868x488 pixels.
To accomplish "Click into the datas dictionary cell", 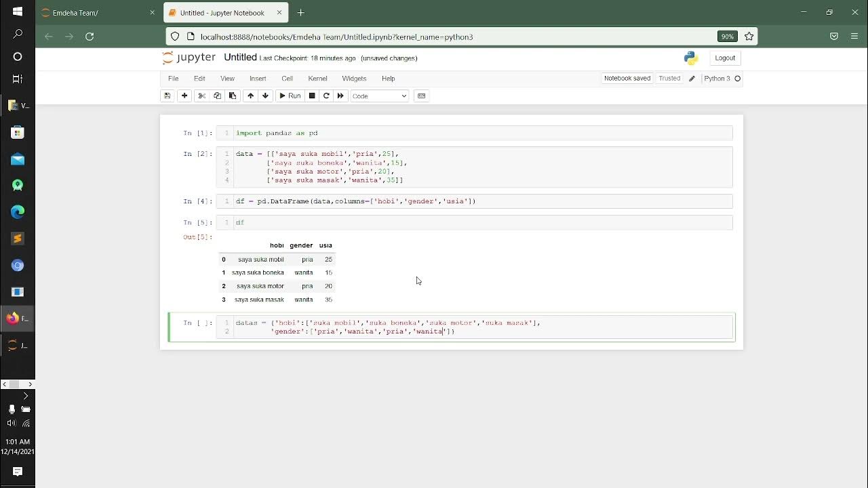I will (x=474, y=327).
